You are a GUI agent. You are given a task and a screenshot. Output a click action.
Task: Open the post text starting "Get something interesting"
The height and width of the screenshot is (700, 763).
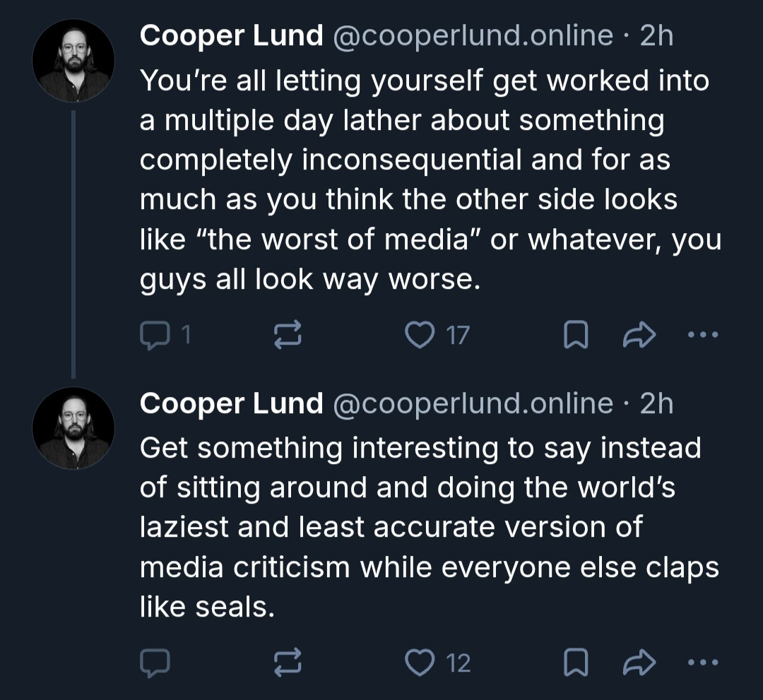420,527
